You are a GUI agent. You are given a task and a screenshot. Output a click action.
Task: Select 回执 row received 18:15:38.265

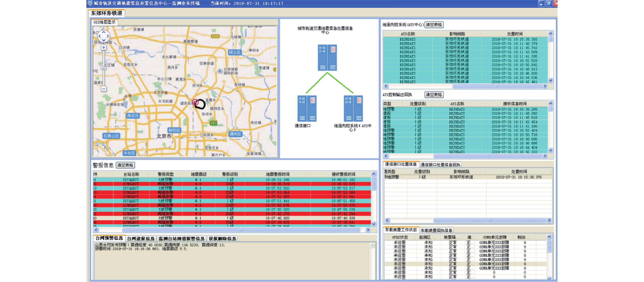click(465, 109)
